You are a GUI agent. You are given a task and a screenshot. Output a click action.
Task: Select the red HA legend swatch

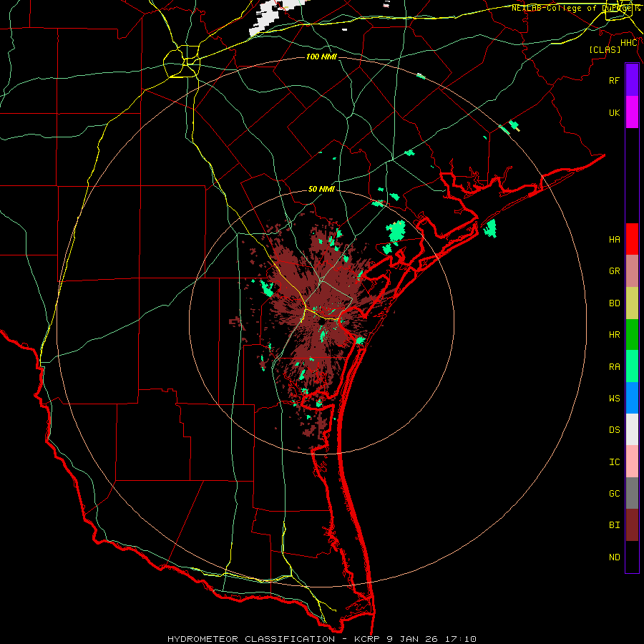tap(632, 239)
